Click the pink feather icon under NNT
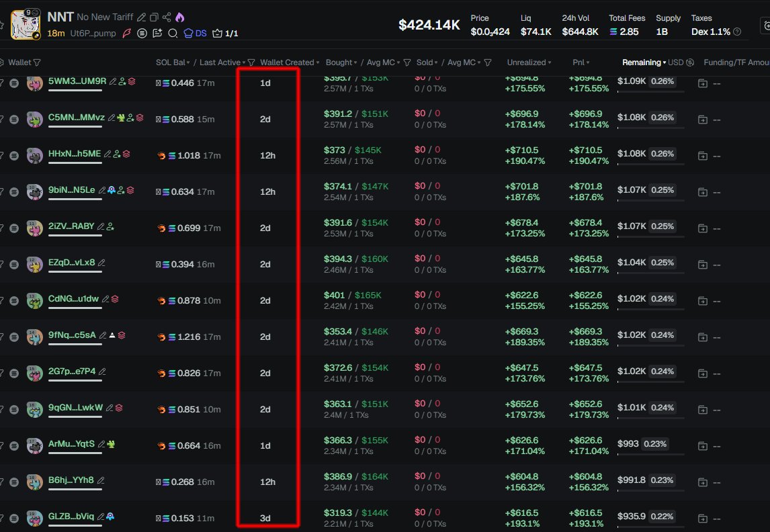Screen dimensions: 770x532 tap(127, 33)
